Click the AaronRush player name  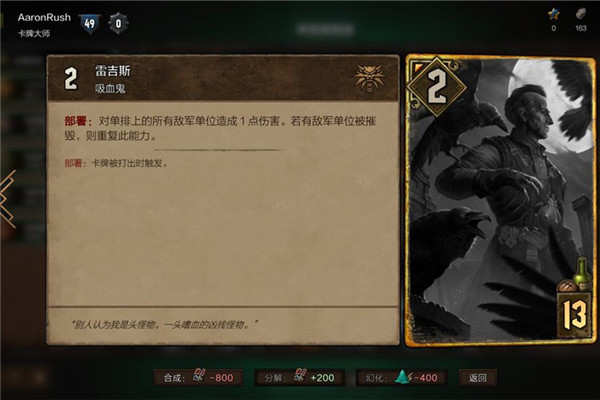coord(44,18)
